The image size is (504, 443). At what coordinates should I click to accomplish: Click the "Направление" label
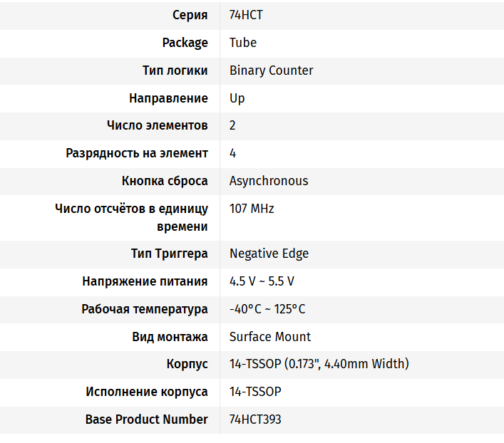168,98
